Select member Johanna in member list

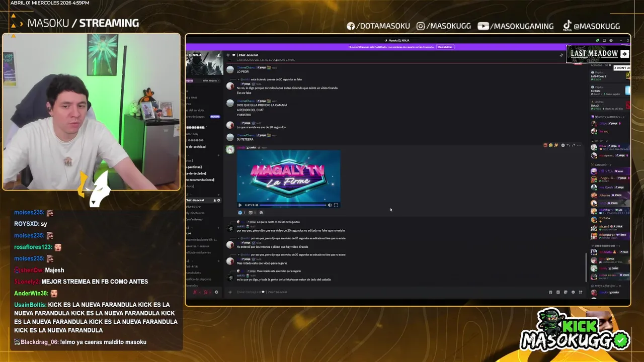pyautogui.click(x=610, y=195)
